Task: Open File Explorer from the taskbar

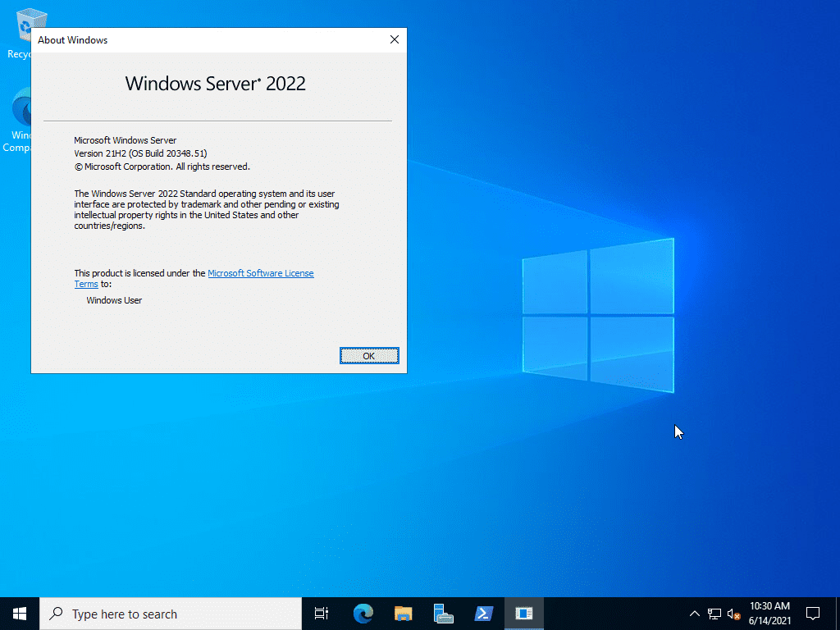Action: coord(402,613)
